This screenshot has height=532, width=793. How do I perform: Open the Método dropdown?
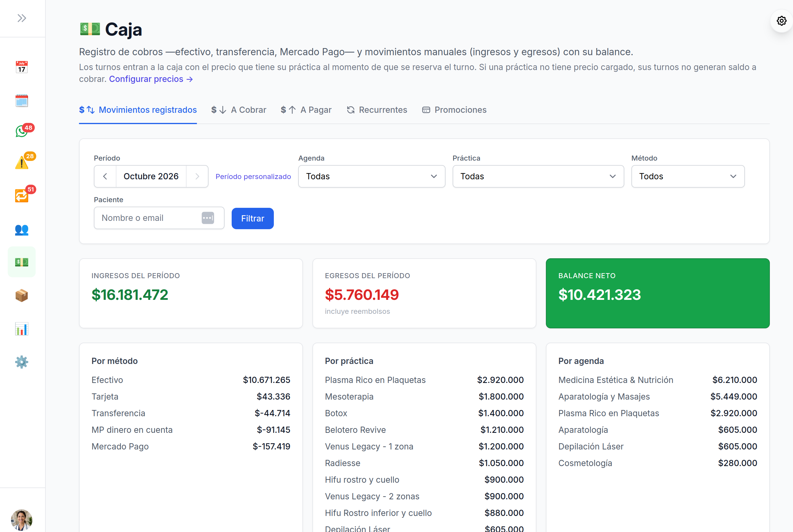point(688,176)
